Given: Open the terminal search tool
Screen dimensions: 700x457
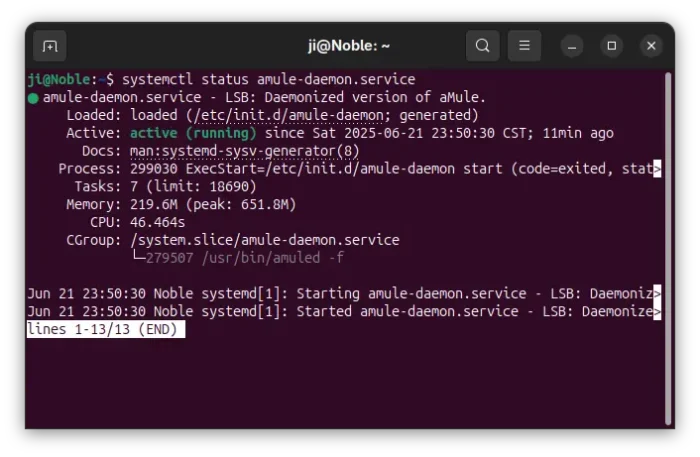Looking at the screenshot, I should point(483,46).
